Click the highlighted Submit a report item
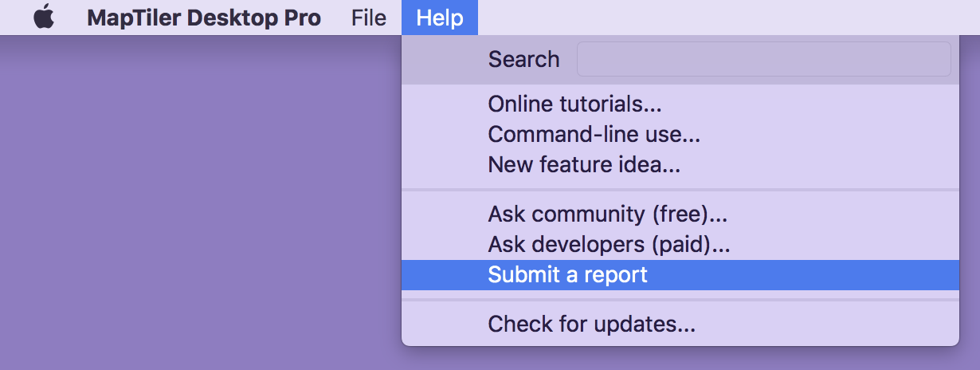Image resolution: width=980 pixels, height=370 pixels. pos(567,275)
